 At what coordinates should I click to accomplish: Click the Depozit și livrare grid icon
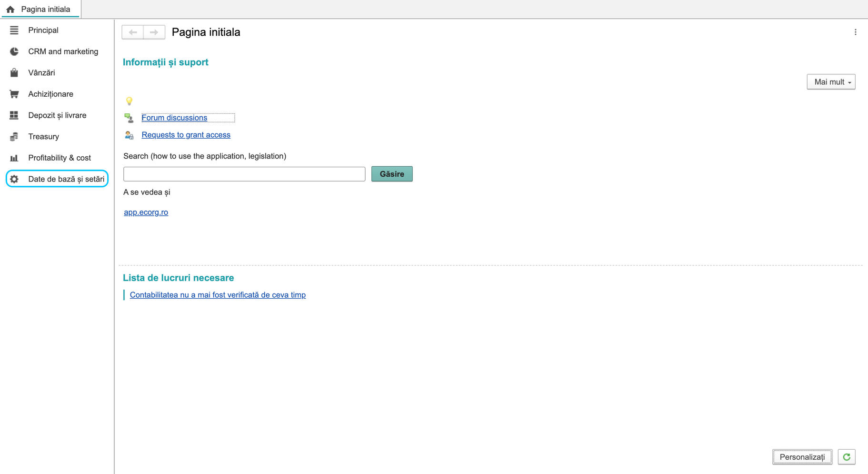click(14, 115)
